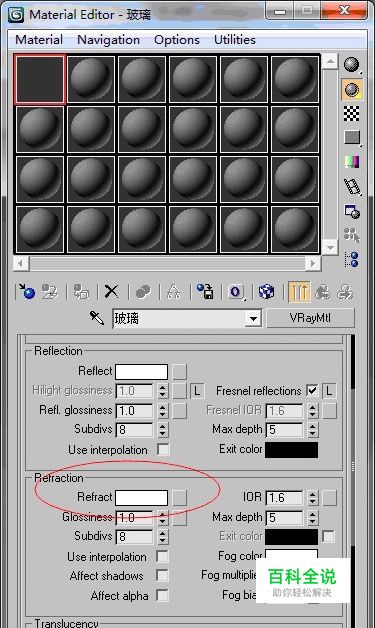Enable Use interpolation under Refraction
Viewport: 375px width, 628px height.
click(162, 556)
